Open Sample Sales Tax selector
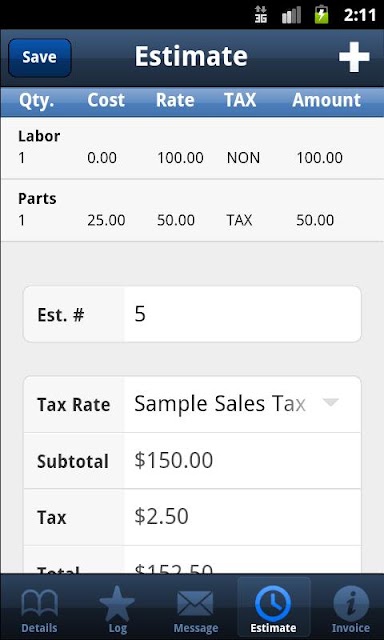This screenshot has width=384, height=640. point(242,404)
